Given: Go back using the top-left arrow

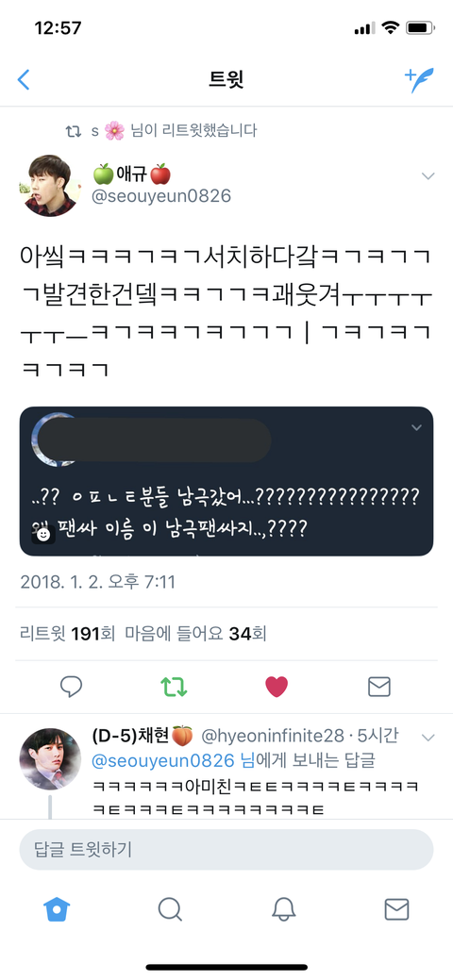Looking at the screenshot, I should point(24,79).
